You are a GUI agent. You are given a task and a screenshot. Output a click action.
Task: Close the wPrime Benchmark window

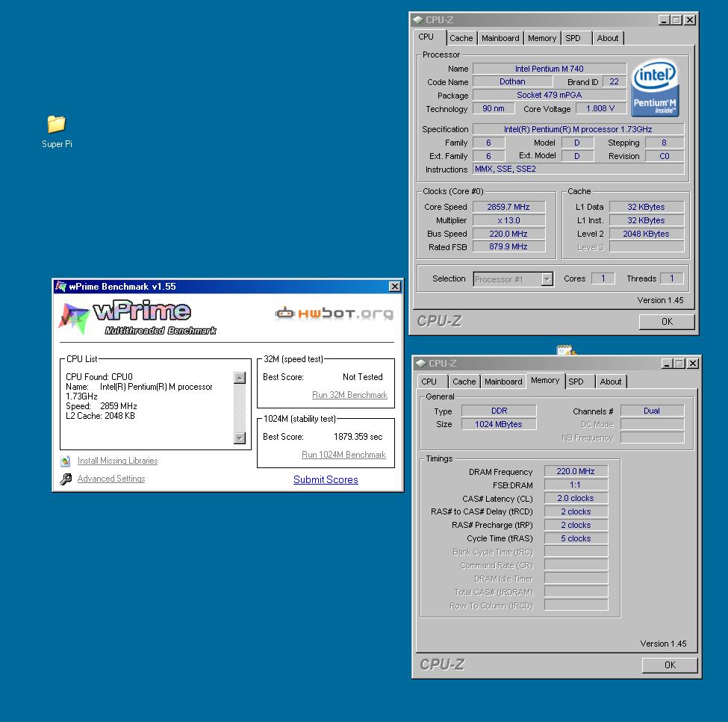(395, 287)
